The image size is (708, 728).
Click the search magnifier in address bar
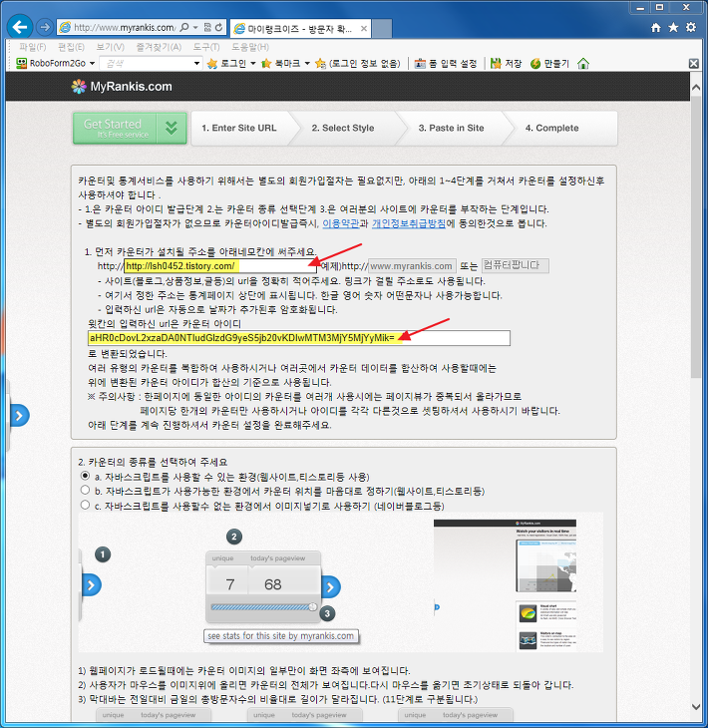[x=184, y=27]
